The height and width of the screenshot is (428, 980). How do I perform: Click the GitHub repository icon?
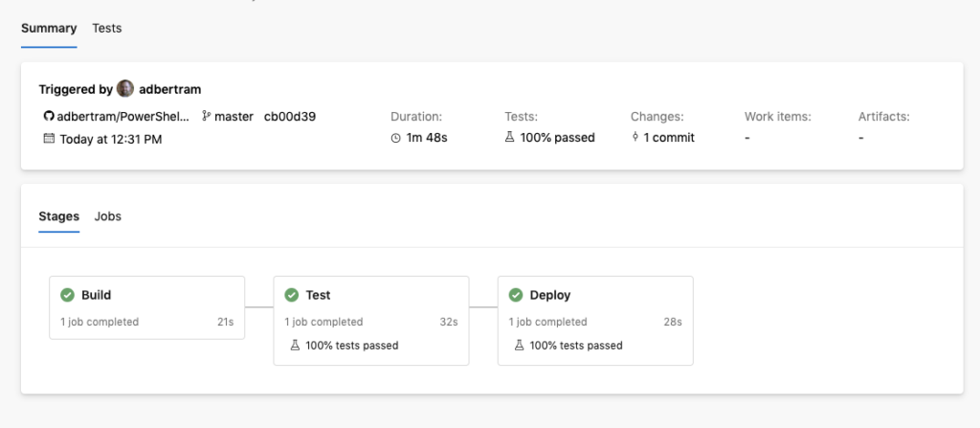pos(48,117)
